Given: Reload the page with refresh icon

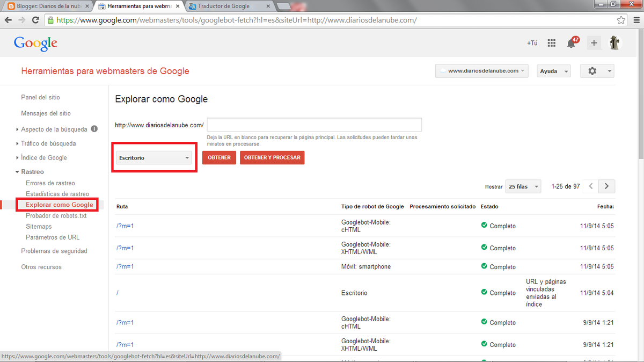Looking at the screenshot, I should click(x=35, y=20).
